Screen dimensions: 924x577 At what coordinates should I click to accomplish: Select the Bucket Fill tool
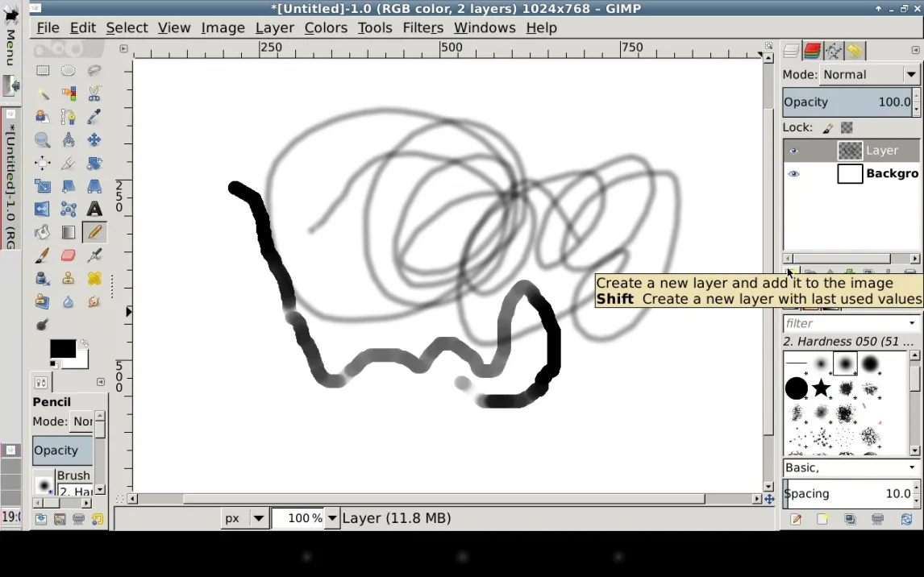click(43, 233)
